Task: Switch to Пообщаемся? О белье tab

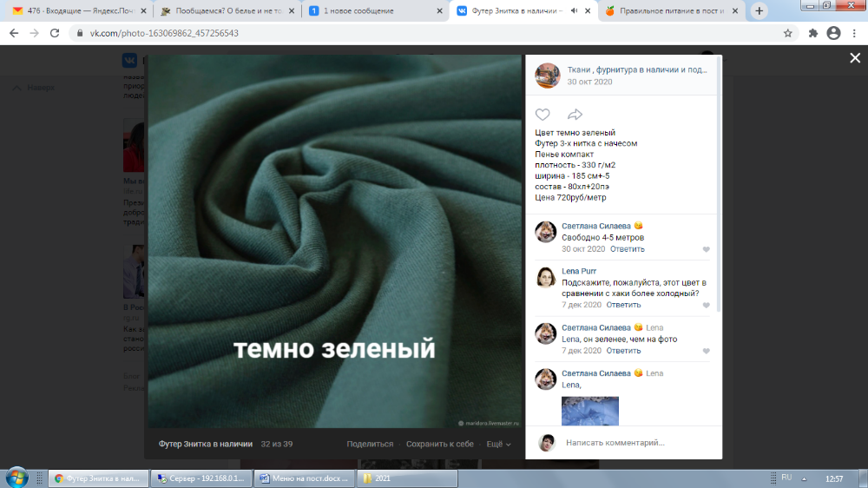Action: coord(227,11)
